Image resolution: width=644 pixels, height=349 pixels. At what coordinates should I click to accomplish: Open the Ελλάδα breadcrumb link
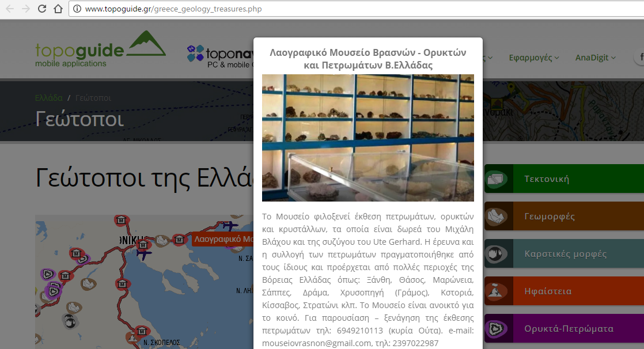[x=48, y=98]
